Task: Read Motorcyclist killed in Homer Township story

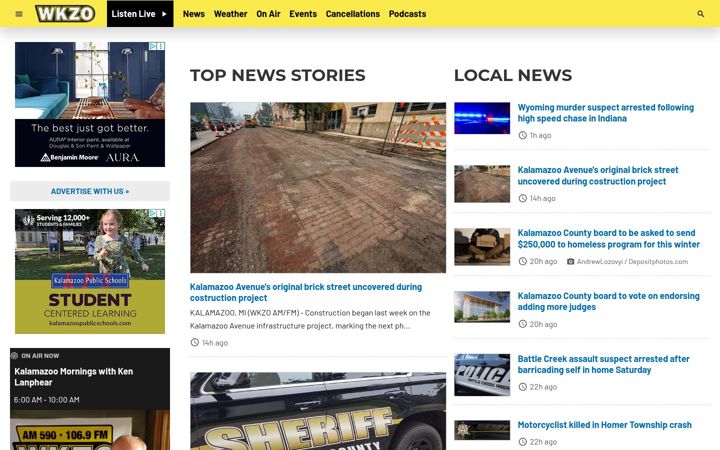Action: (604, 425)
